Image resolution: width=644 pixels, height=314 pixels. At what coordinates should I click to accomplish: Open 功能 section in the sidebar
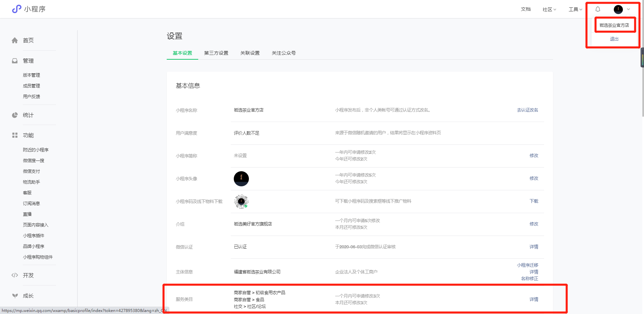click(28, 135)
